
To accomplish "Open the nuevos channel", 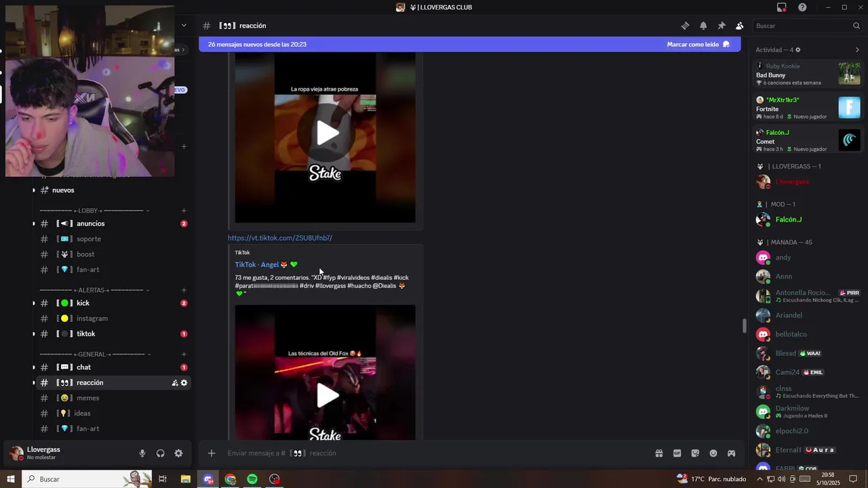I will [112, 190].
